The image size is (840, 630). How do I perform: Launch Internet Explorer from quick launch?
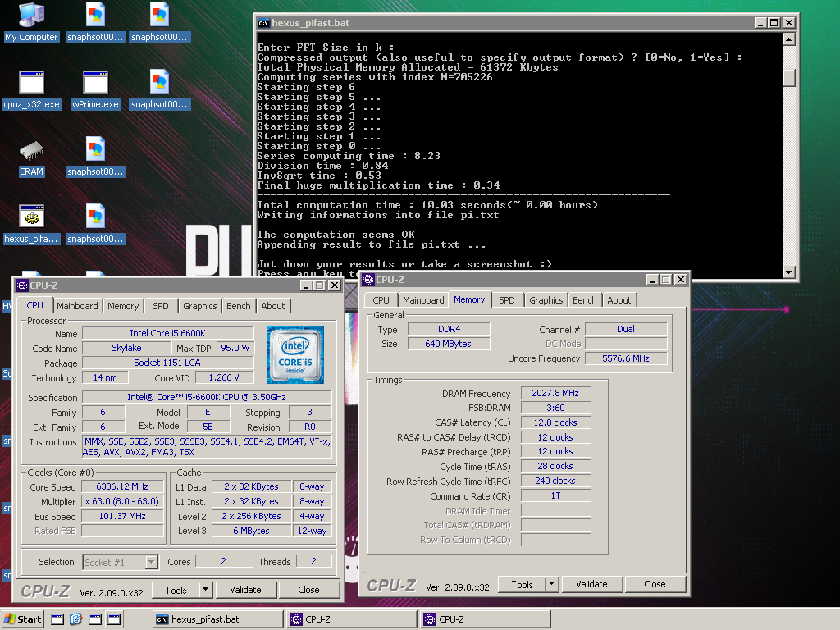pyautogui.click(x=75, y=619)
